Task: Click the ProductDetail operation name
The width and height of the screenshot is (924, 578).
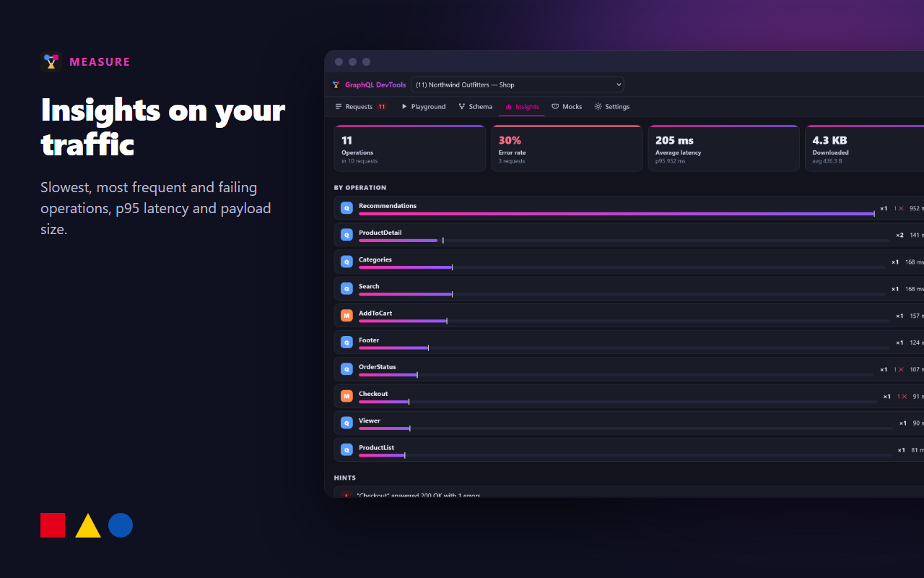Action: point(380,233)
